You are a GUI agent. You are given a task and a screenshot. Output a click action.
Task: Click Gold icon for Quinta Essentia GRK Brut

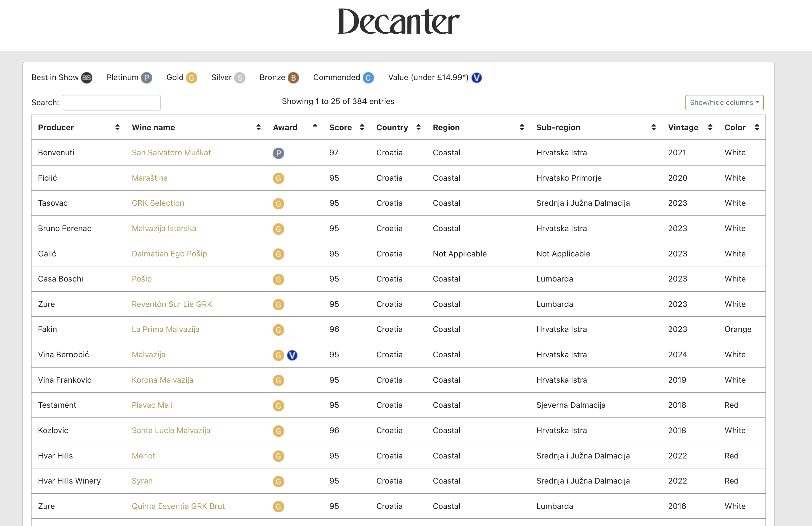coord(278,507)
